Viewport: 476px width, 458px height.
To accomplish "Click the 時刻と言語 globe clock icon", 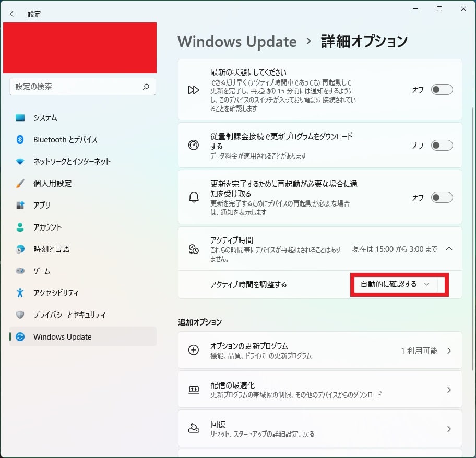I will click(x=20, y=249).
